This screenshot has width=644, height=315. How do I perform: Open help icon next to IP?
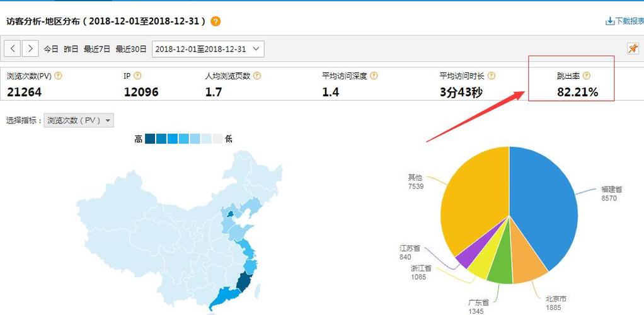[137, 76]
